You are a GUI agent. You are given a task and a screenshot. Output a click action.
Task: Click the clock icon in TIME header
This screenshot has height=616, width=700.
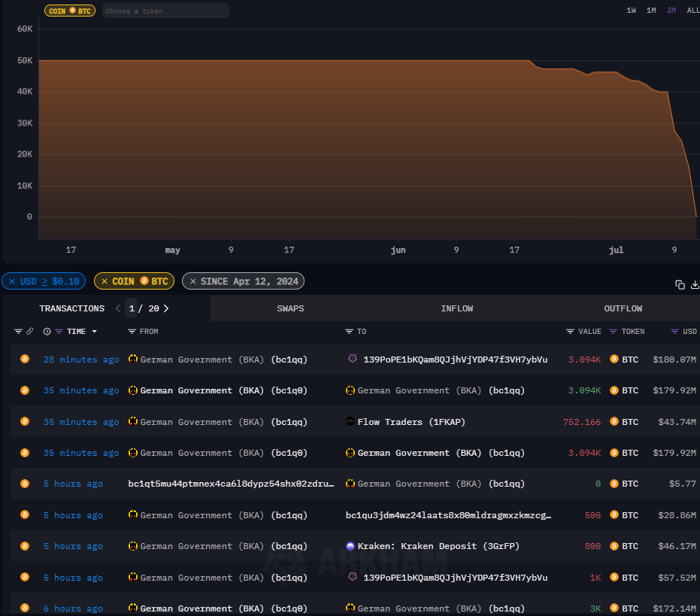47,332
